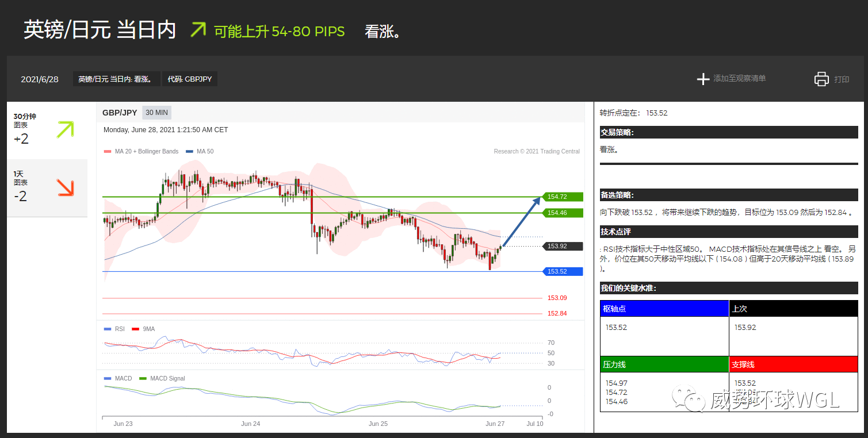
Task: Click the RSI legend entry
Action: coord(114,329)
